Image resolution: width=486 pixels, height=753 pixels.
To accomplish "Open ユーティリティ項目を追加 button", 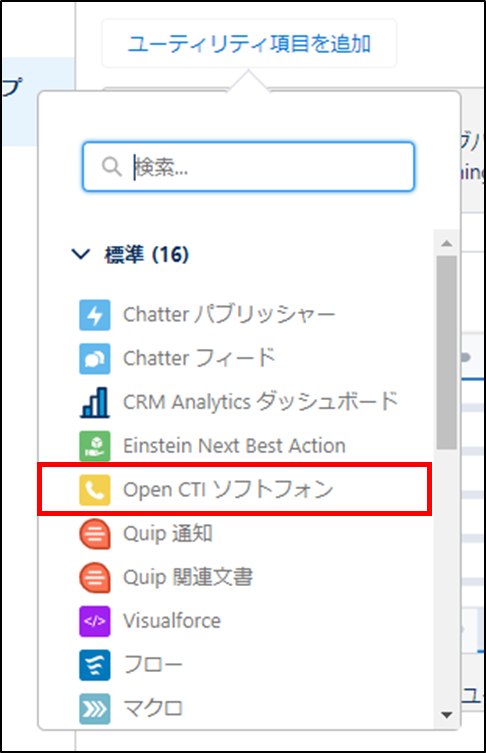I will click(x=249, y=44).
